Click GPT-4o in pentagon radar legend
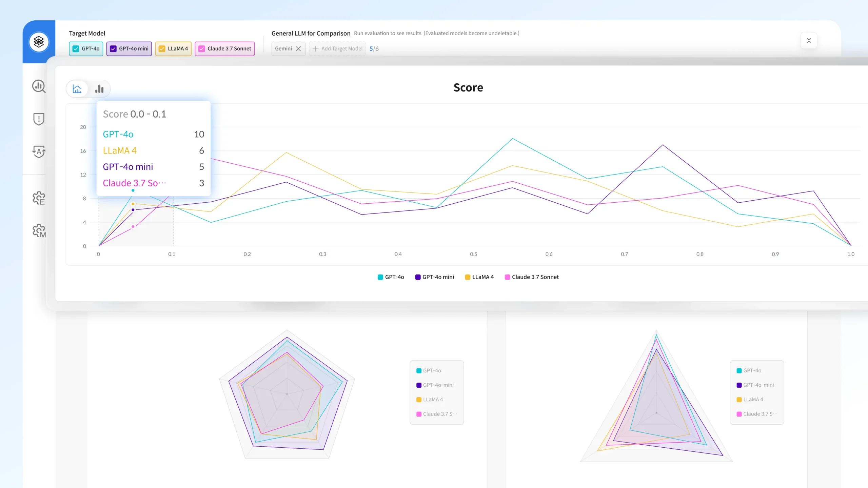The image size is (868, 488). (429, 370)
